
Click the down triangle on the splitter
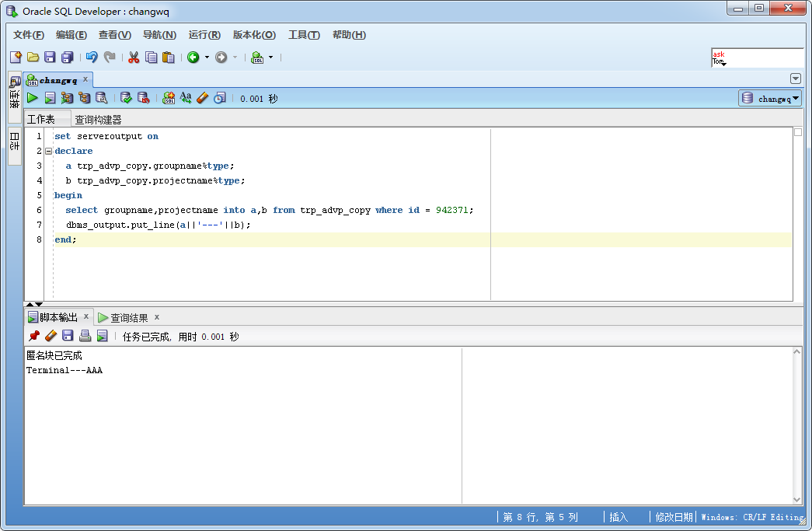(39, 304)
